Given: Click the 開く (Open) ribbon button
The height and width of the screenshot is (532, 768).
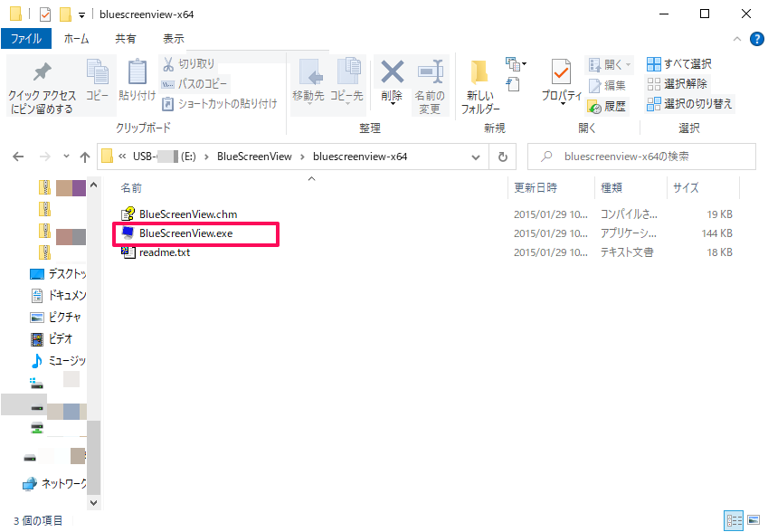Looking at the screenshot, I should (x=610, y=64).
